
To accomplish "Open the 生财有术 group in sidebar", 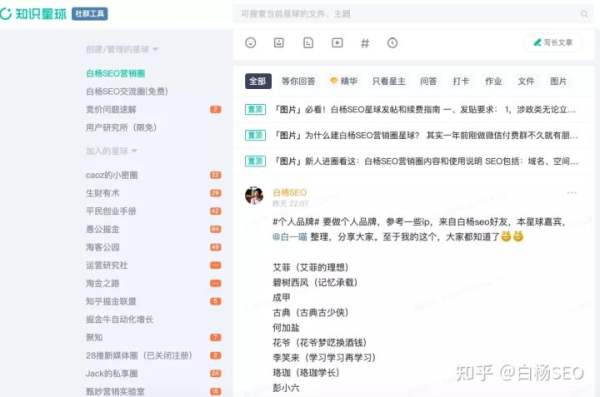I will (103, 193).
